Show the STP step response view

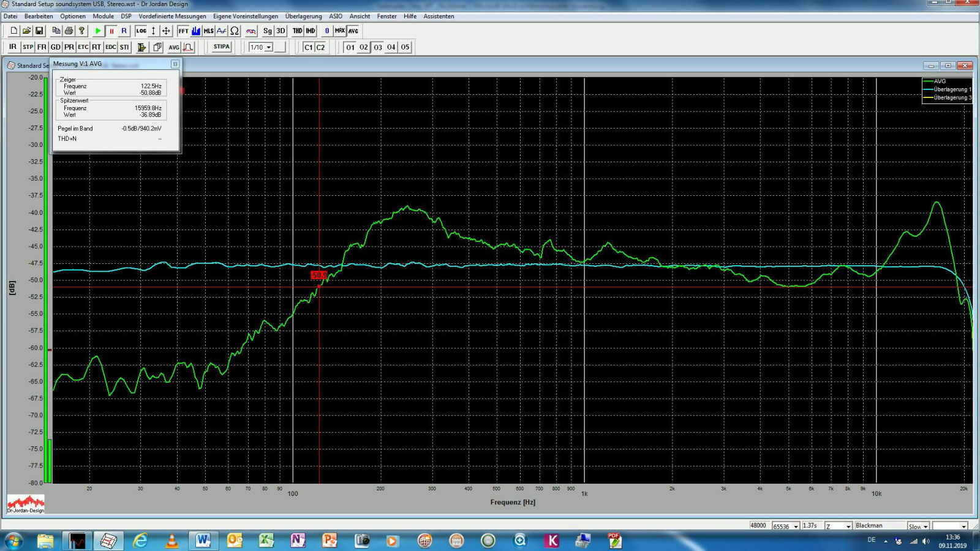[28, 47]
